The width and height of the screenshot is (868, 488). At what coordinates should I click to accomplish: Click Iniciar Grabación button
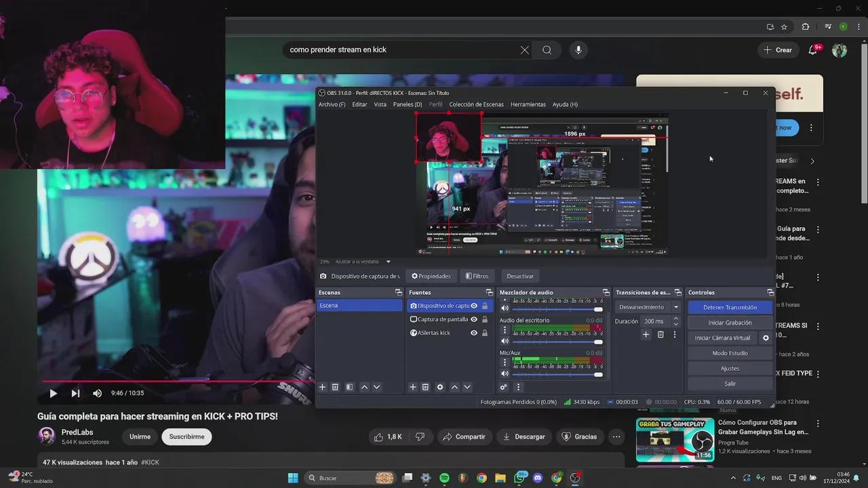tap(730, 323)
